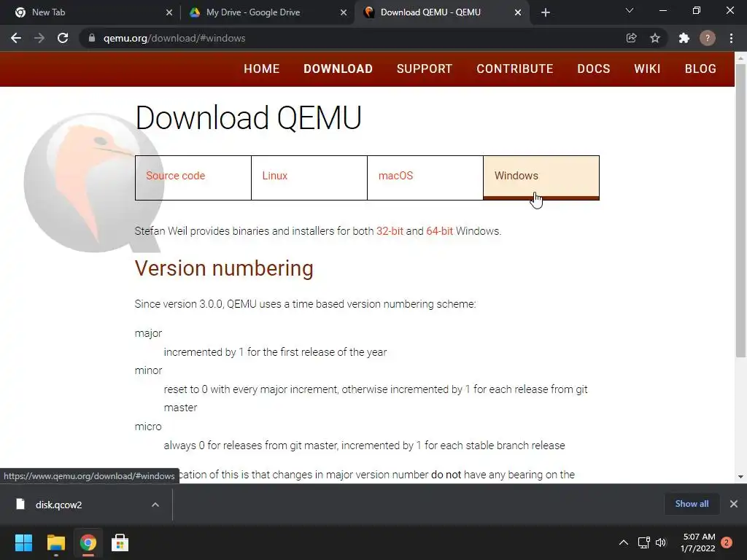Screen dimensions: 747x560
Task: Select the Linux download tab
Action: click(309, 178)
